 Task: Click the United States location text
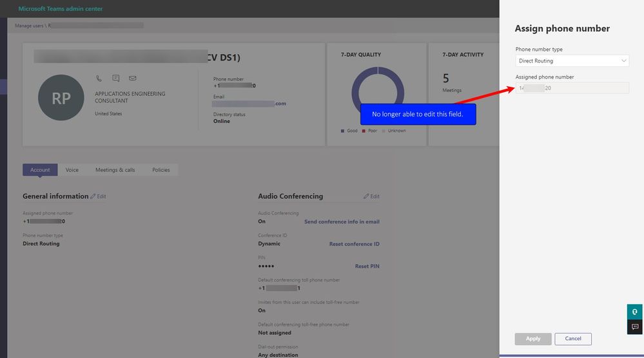coord(108,113)
